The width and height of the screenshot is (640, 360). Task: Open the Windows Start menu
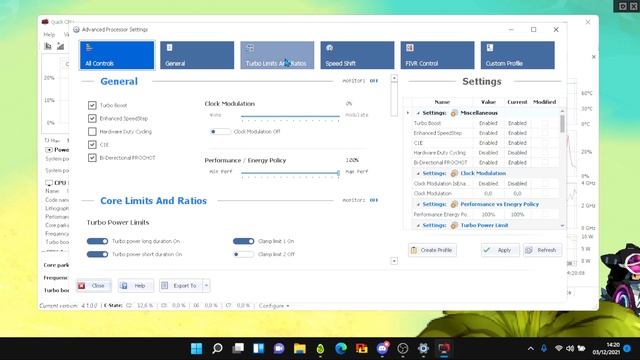point(196,348)
